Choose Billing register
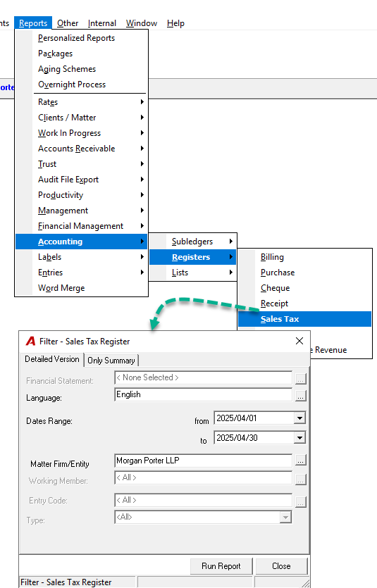Image resolution: width=377 pixels, height=588 pixels. pyautogui.click(x=304, y=257)
